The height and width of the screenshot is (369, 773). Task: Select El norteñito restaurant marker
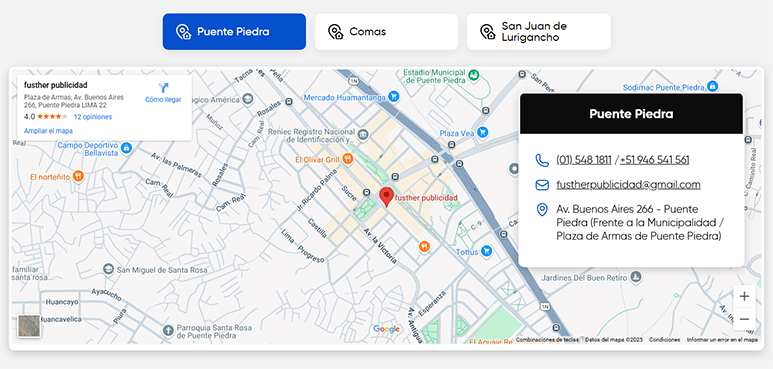77,175
